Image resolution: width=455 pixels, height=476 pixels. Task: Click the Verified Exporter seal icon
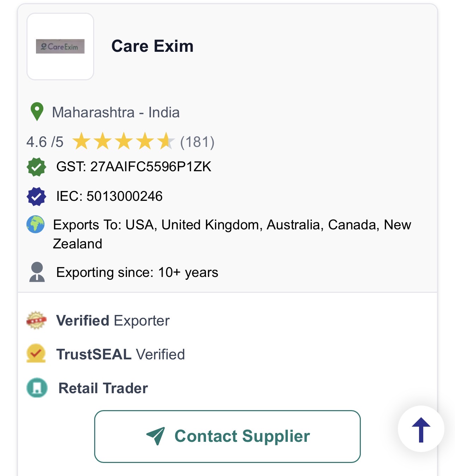(x=36, y=320)
